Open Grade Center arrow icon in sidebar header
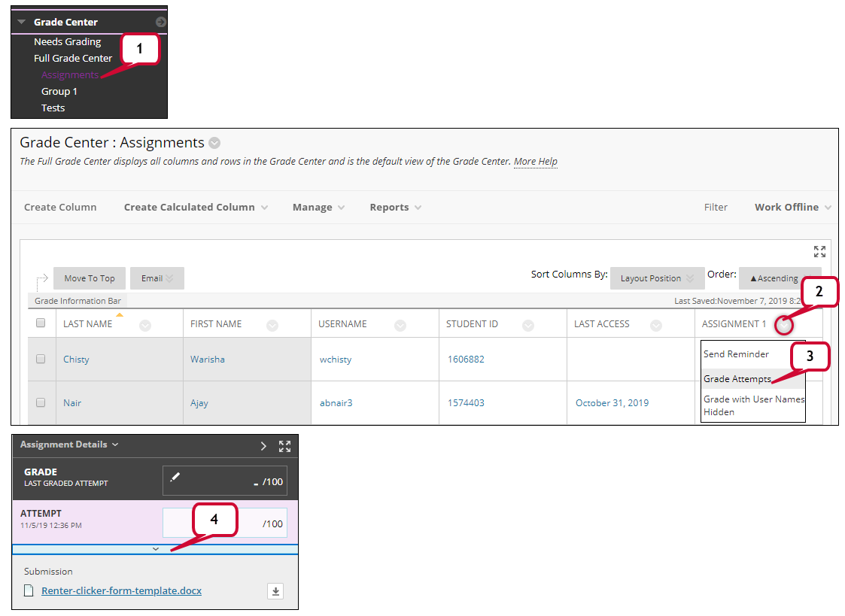Image resolution: width=845 pixels, height=616 pixels. pyautogui.click(x=160, y=22)
